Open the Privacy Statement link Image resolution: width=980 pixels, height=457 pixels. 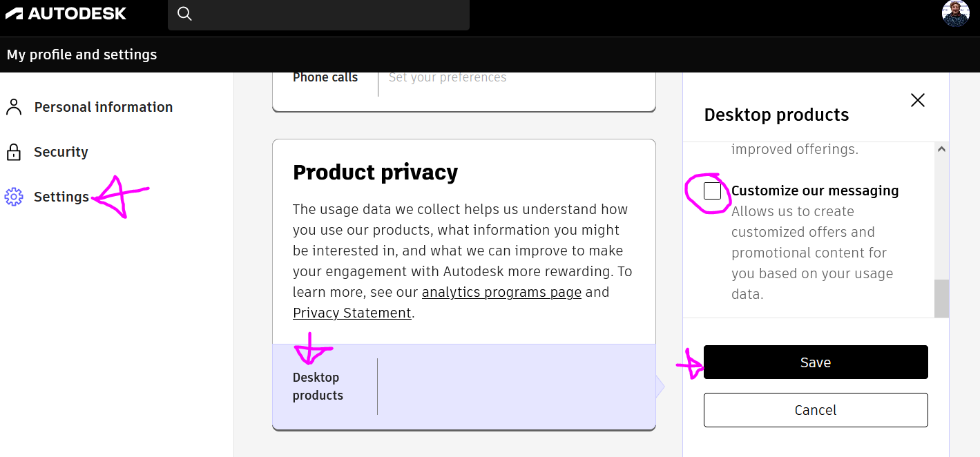pos(352,313)
